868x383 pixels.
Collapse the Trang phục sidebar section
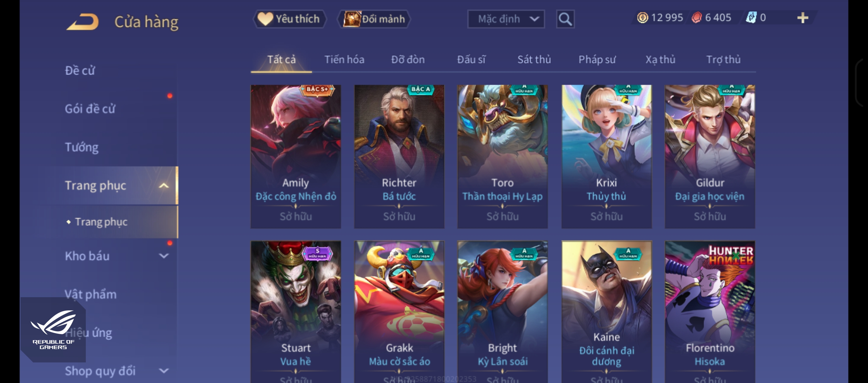[x=164, y=185]
